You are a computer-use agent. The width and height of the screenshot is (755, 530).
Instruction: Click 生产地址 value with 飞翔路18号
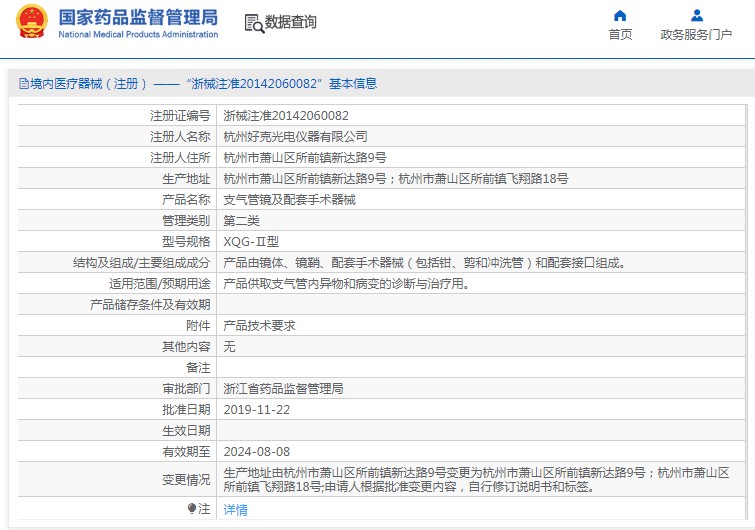click(x=396, y=179)
